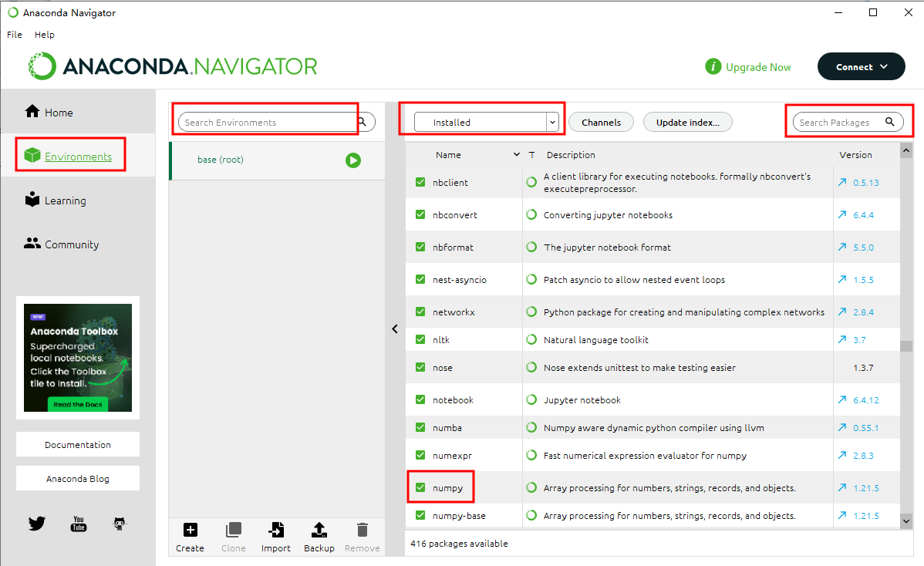
Task: Click the Learning book icon
Action: [x=32, y=199]
